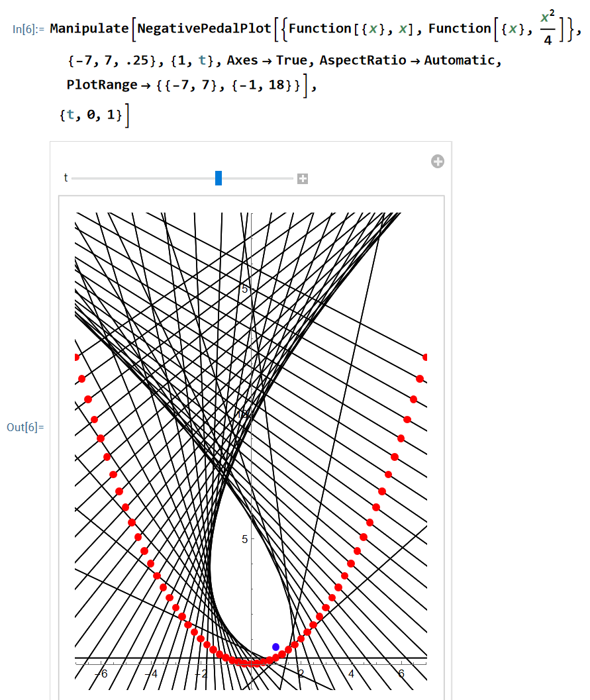Click the x-axis tick label -6
Image resolution: width=590 pixels, height=700 pixels.
(x=102, y=674)
